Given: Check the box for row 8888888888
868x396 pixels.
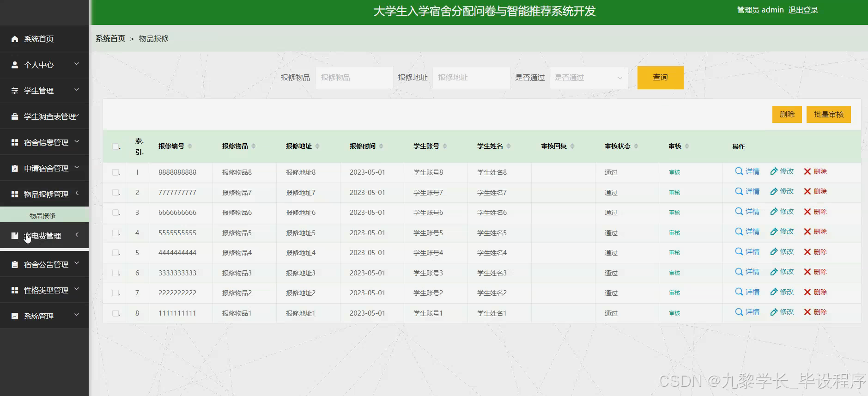Looking at the screenshot, I should [115, 172].
